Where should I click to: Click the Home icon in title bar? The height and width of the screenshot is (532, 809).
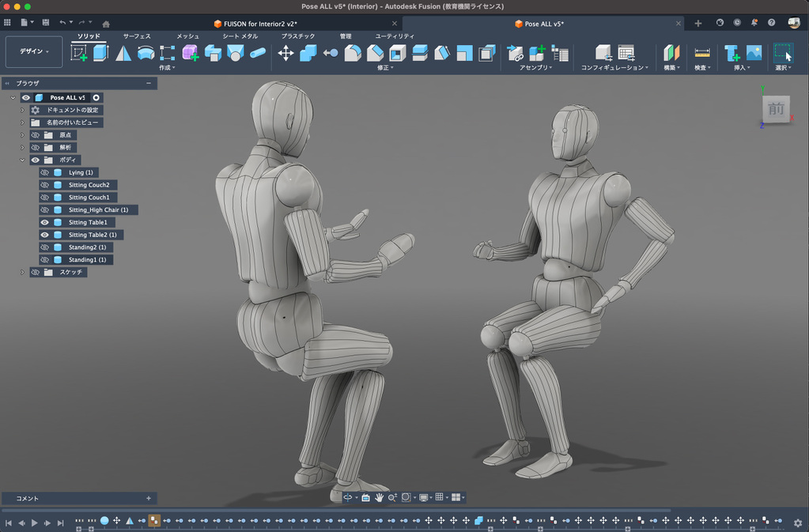106,23
